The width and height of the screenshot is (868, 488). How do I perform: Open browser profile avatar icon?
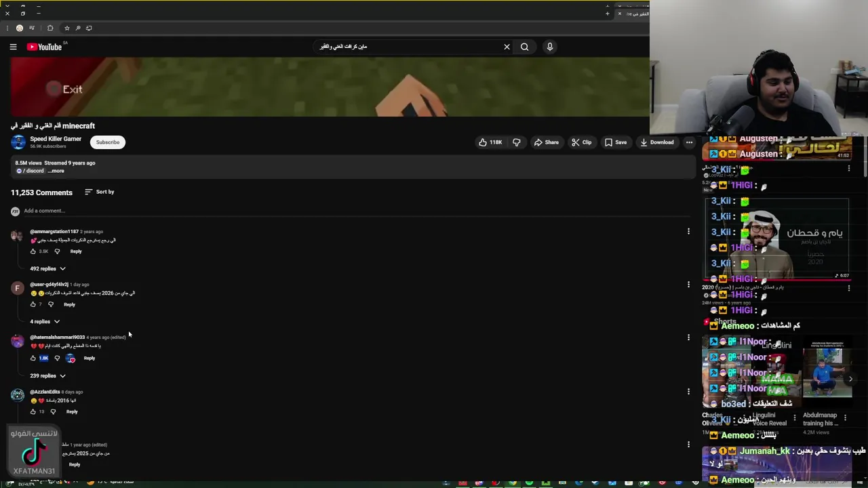click(x=20, y=28)
